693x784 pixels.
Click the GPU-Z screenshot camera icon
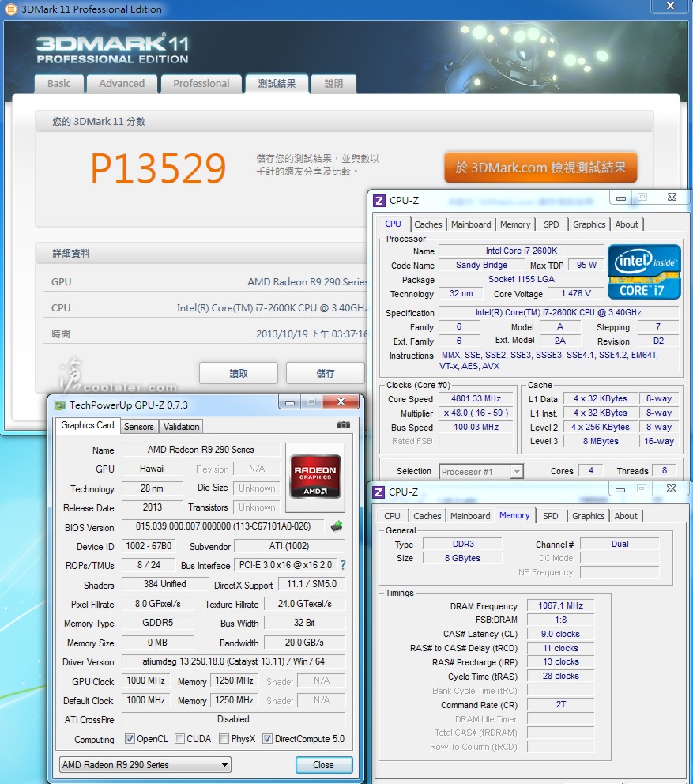(x=344, y=425)
